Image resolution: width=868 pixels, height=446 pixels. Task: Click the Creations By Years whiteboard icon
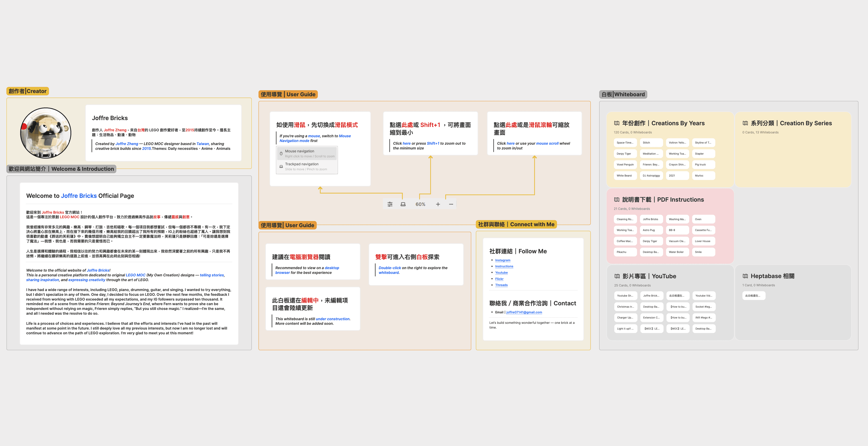(617, 123)
